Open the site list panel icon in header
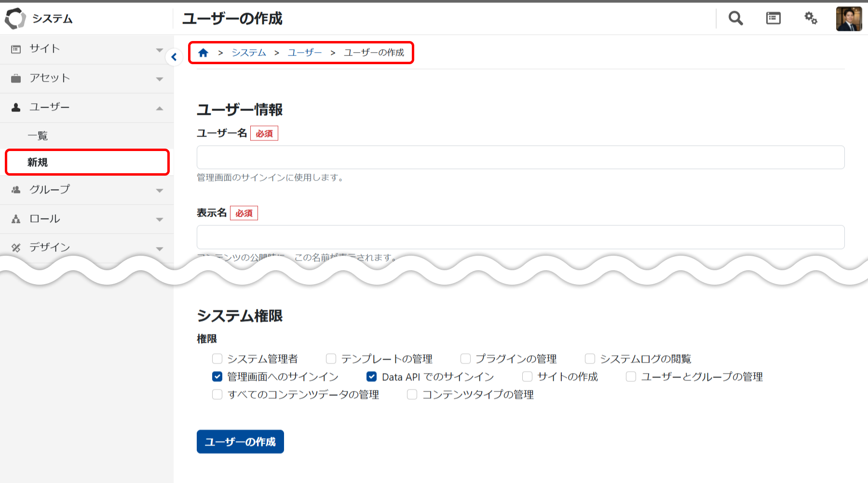Screen dimensions: 868x483 (x=773, y=18)
